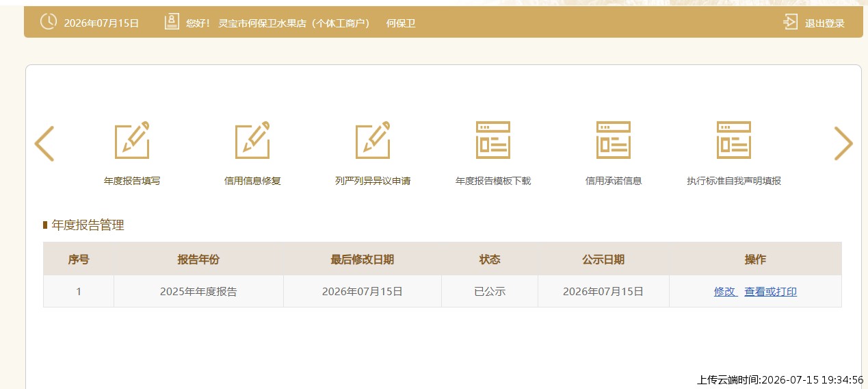This screenshot has height=389, width=868.
Task: Click the 年度报告管理 section heading
Action: pos(88,225)
